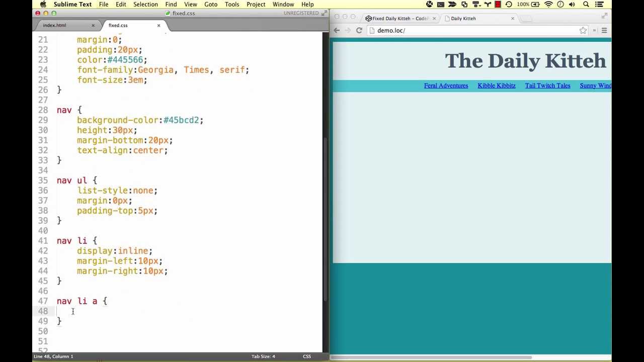The image size is (644, 362).
Task: Open the partially visible Sunny Wind link
Action: [595, 85]
